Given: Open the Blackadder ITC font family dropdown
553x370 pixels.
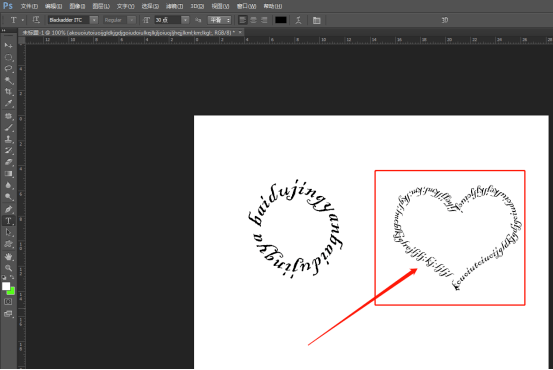Looking at the screenshot, I should click(94, 20).
